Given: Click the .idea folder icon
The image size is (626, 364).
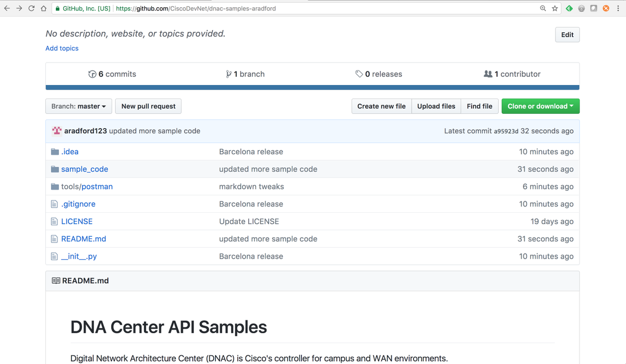Looking at the screenshot, I should pyautogui.click(x=55, y=152).
